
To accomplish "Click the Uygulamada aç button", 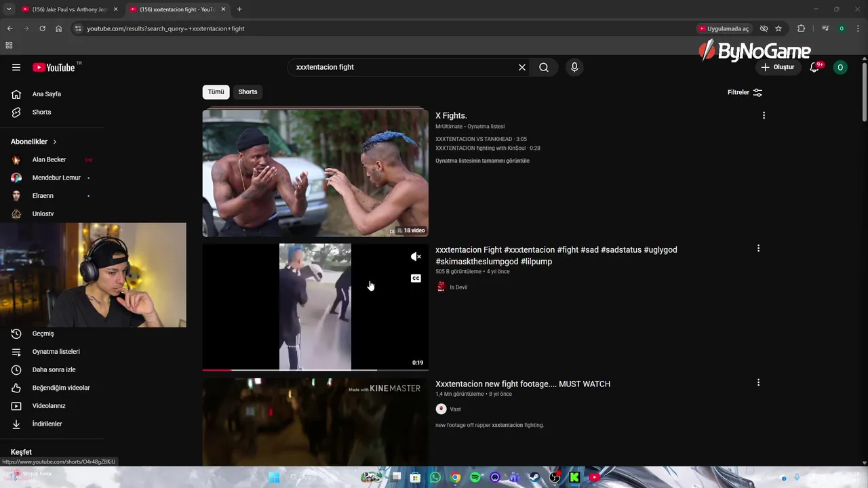I will (724, 28).
